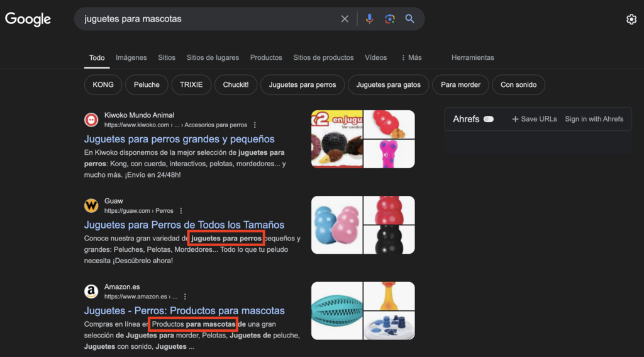Open Guaw red Kong thumbnail
The width and height of the screenshot is (644, 357).
[x=389, y=210]
